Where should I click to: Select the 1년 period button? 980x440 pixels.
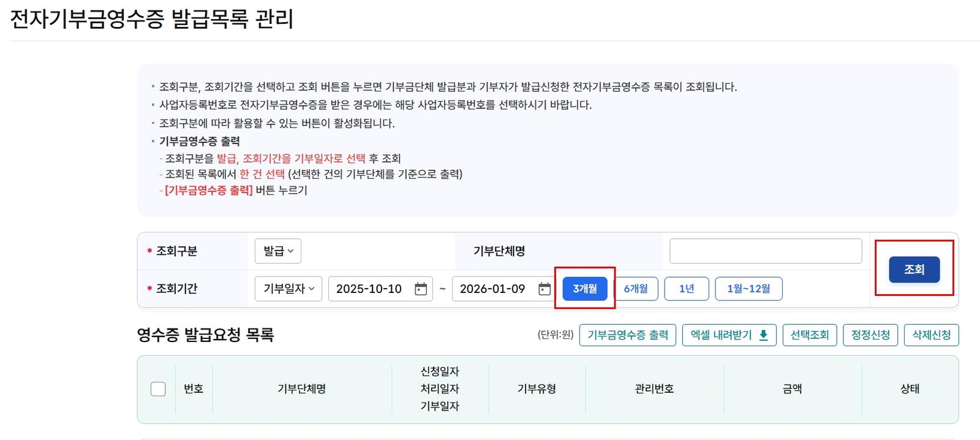pyautogui.click(x=687, y=289)
